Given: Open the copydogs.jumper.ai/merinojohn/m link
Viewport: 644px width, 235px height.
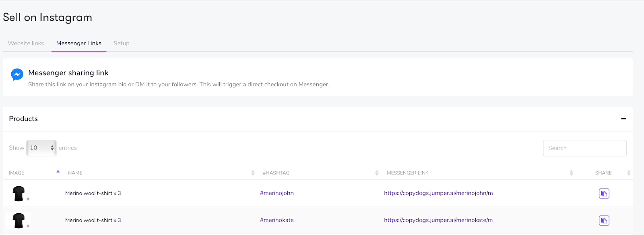Looking at the screenshot, I should (438, 193).
